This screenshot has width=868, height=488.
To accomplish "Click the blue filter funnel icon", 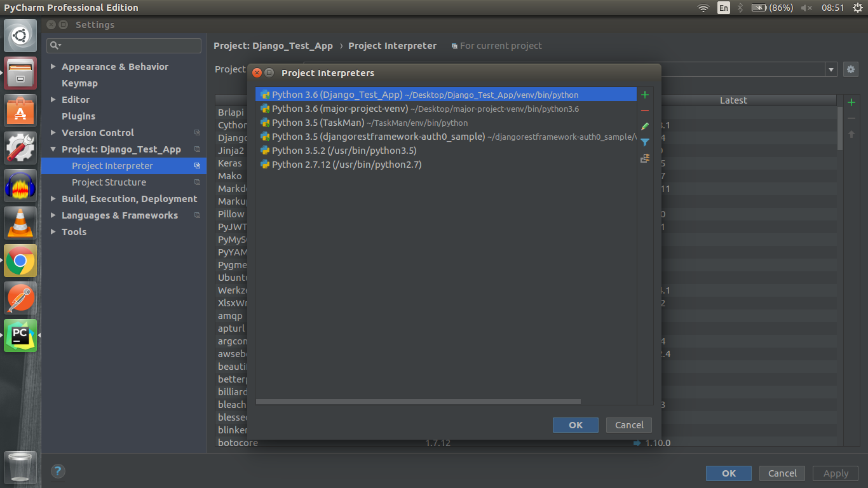I will pyautogui.click(x=645, y=142).
